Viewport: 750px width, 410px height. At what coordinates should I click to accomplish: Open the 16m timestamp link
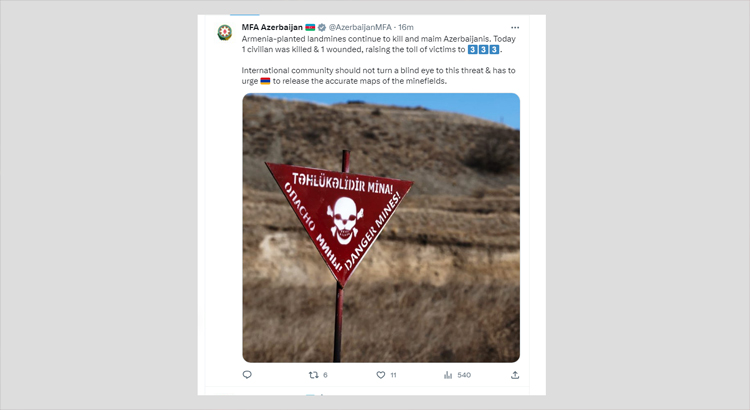pos(406,27)
